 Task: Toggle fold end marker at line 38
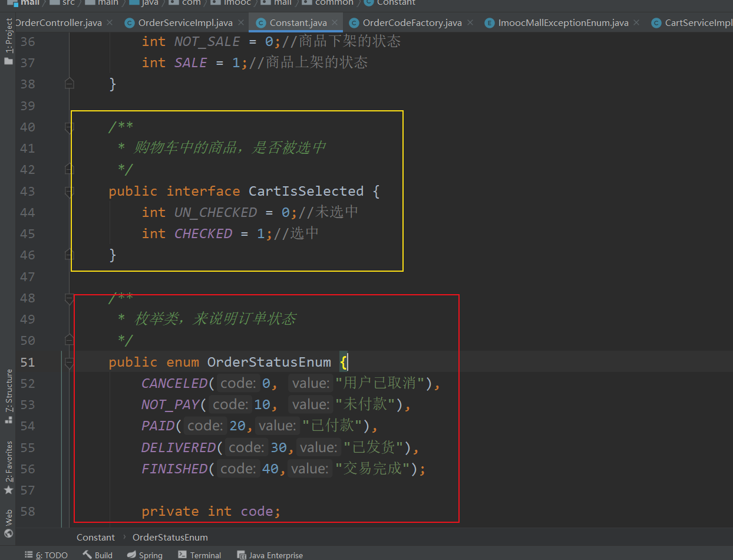coord(69,84)
